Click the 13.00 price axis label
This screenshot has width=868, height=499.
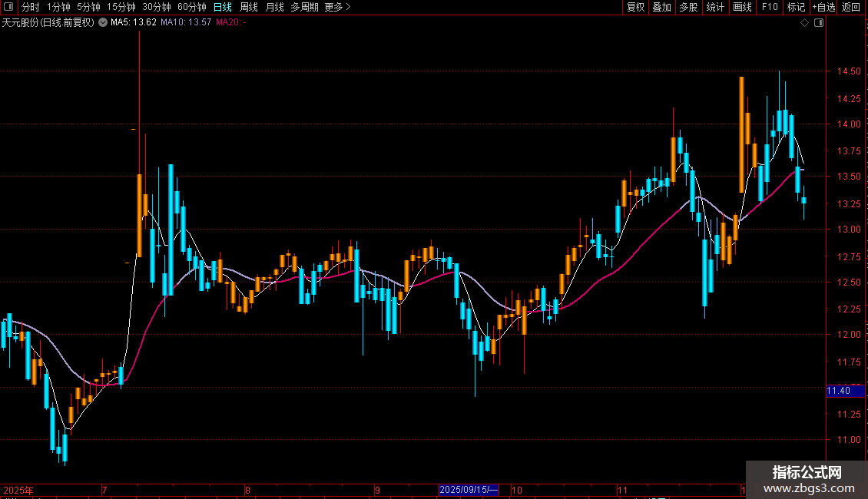[x=849, y=229]
